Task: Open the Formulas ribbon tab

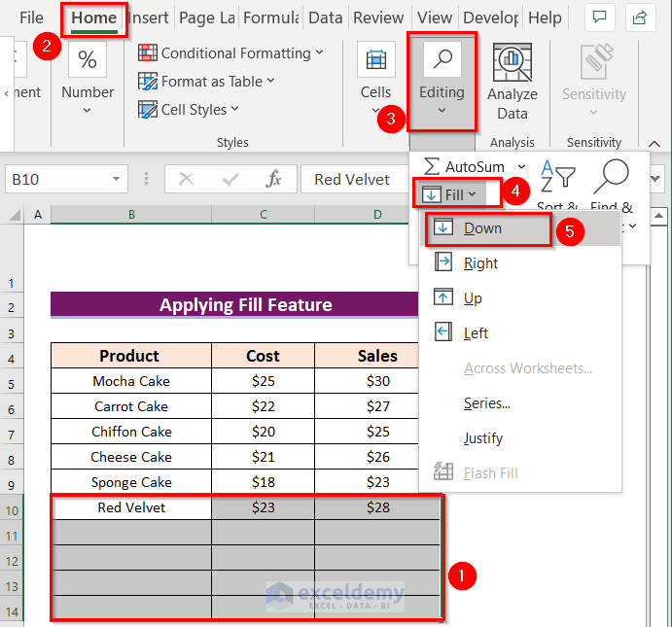Action: pyautogui.click(x=271, y=17)
